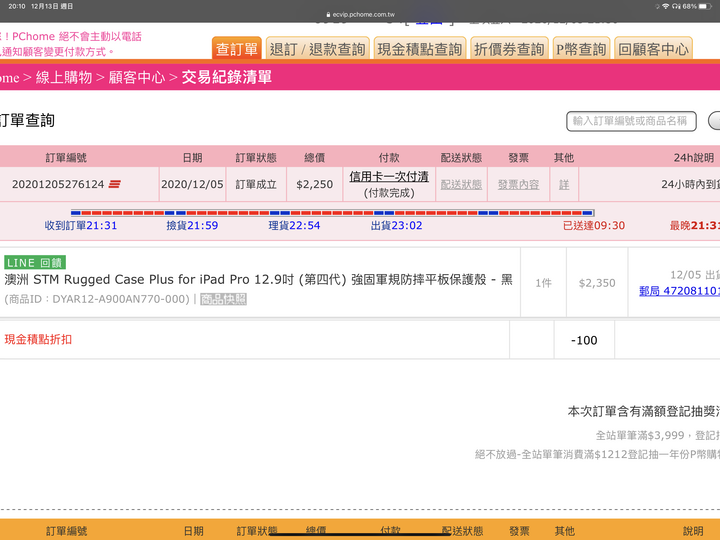Tap the ecvip.pchome.com.tw address bar
The width and height of the screenshot is (720, 540).
[x=360, y=15]
